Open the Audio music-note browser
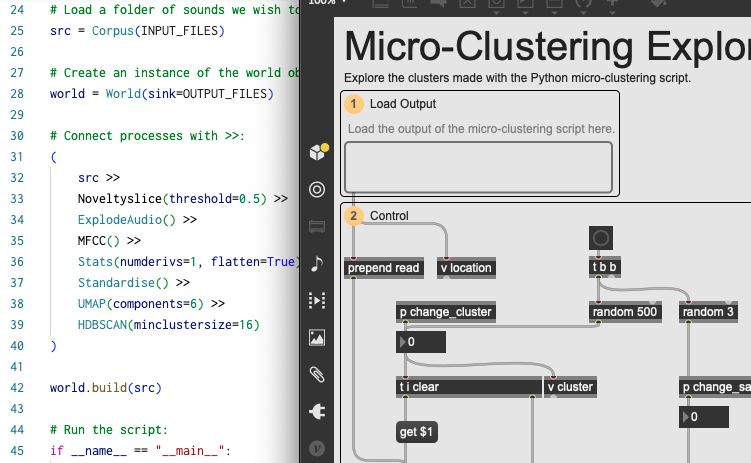 click(317, 263)
